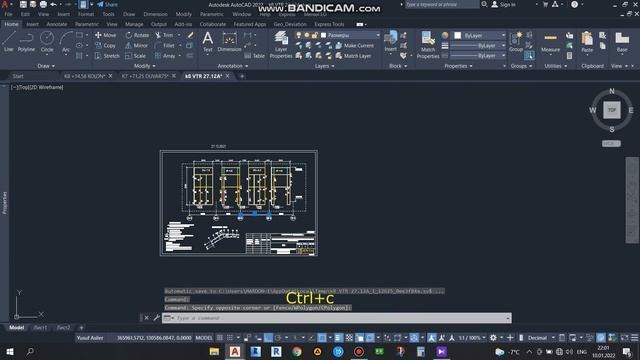Click the keyword search field
The image size is (640, 360).
(x=441, y=4)
